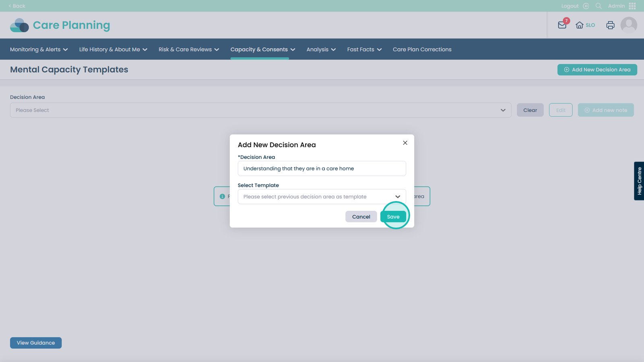644x362 pixels.
Task: Open the Admin apps grid icon
Action: [632, 6]
